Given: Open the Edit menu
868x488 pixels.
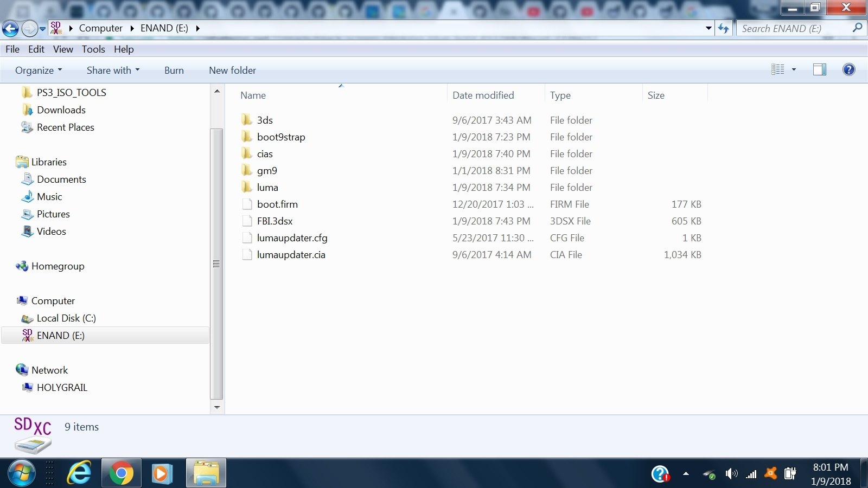Looking at the screenshot, I should [x=36, y=49].
